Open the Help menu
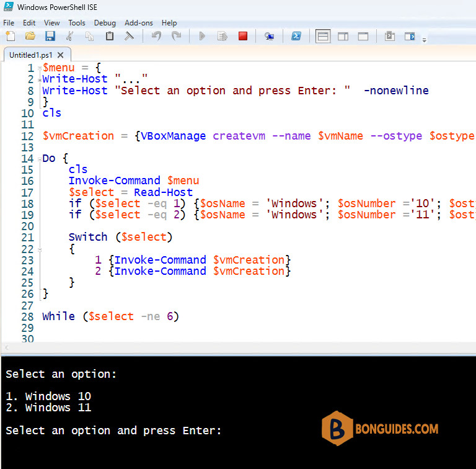This screenshot has height=469, width=476. point(169,23)
